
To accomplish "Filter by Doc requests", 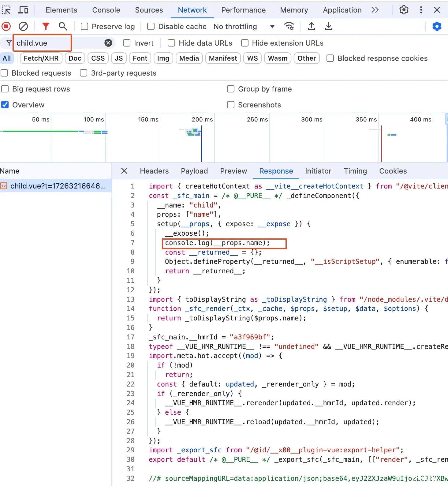I will [x=75, y=58].
